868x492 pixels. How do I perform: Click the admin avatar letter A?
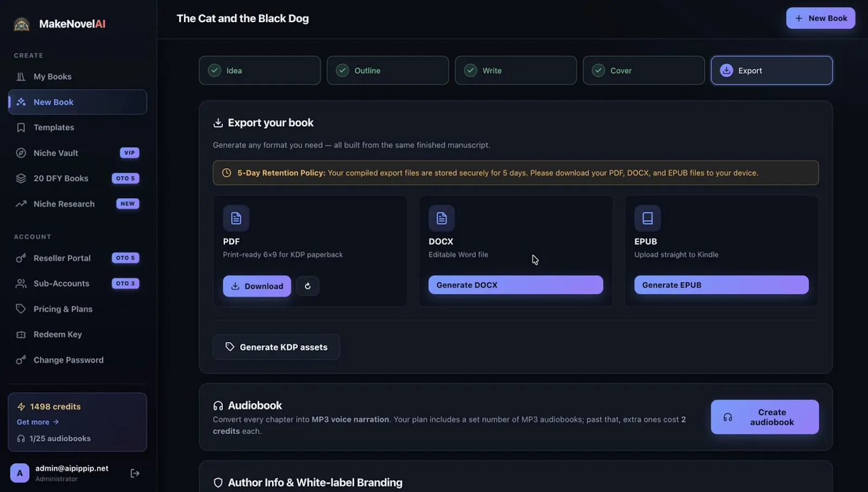[x=20, y=473]
